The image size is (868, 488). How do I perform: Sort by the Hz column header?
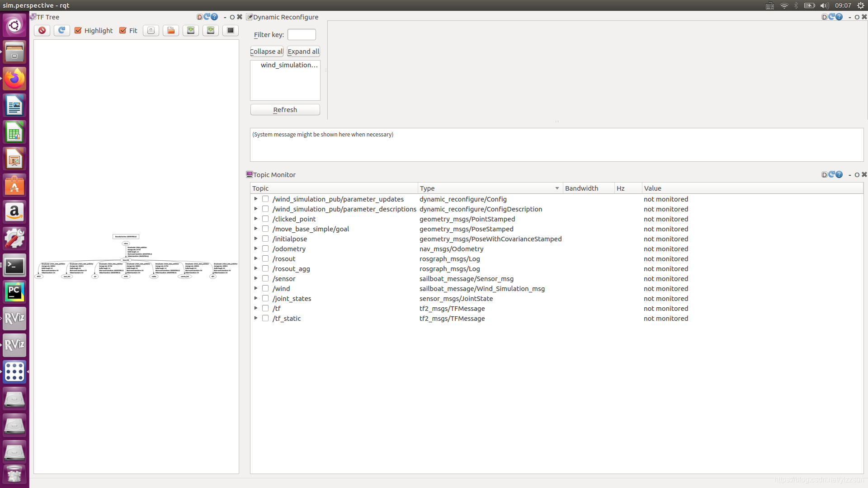pos(628,188)
